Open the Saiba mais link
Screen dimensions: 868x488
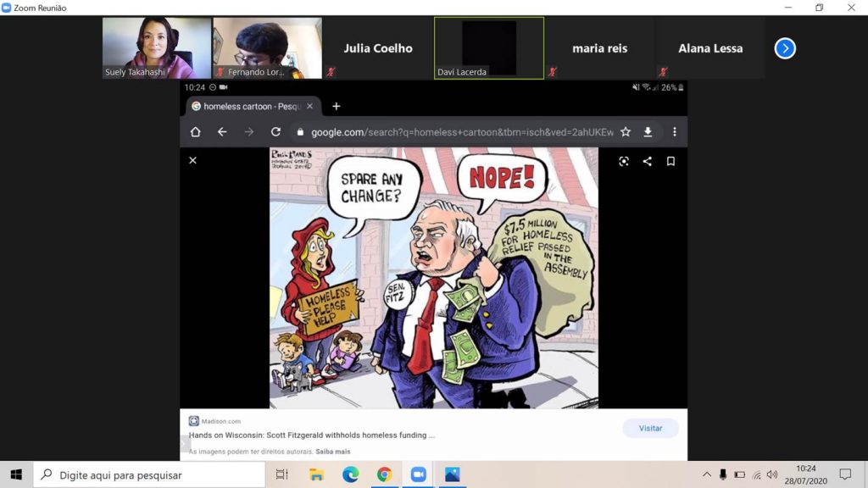(x=332, y=452)
